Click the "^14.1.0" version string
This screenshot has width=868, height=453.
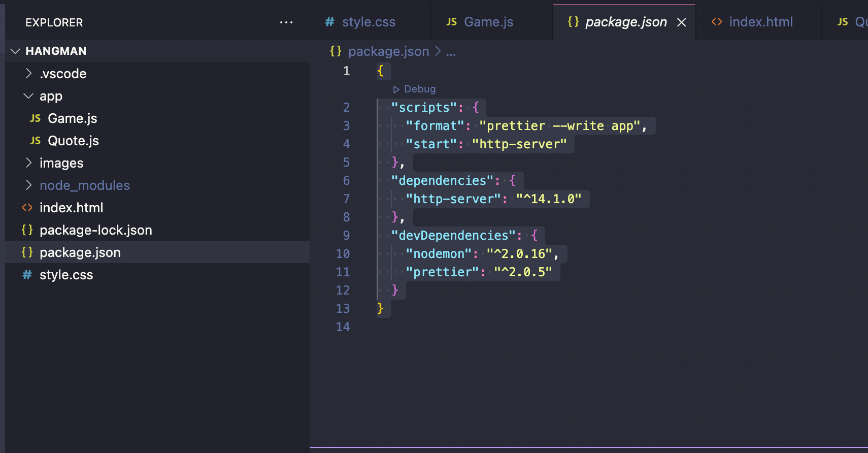pyautogui.click(x=549, y=199)
